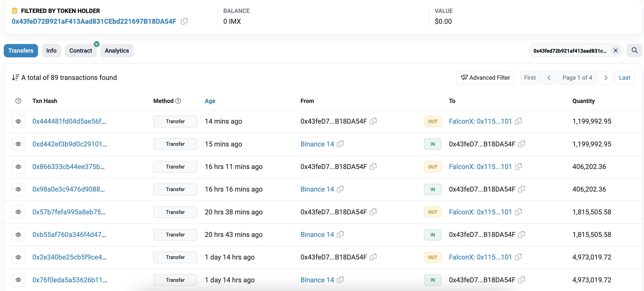This screenshot has width=644, height=291.
Task: Copy FalconX address in 0x2e340be25cb5f9ce4 row
Action: pyautogui.click(x=519, y=257)
